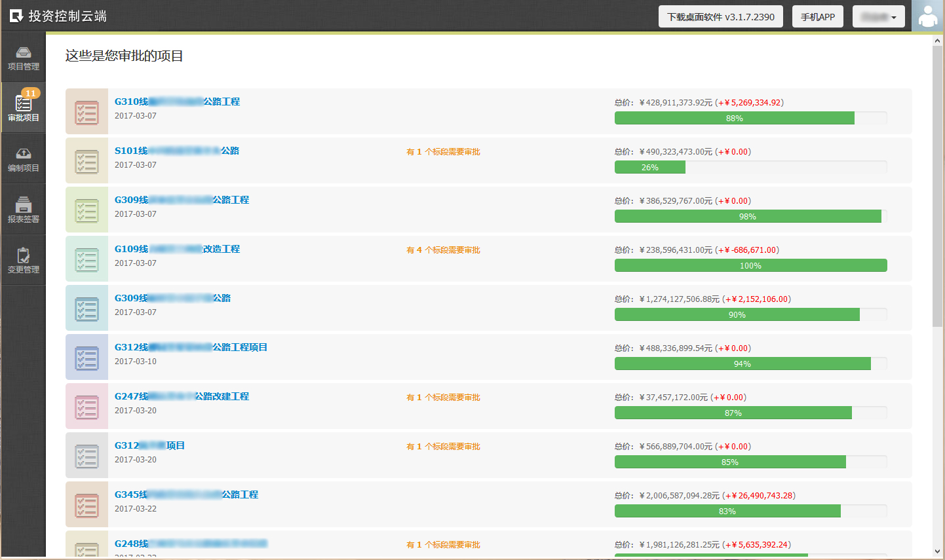Open the 变更管理 sidebar section
The width and height of the screenshot is (945, 560).
click(23, 260)
